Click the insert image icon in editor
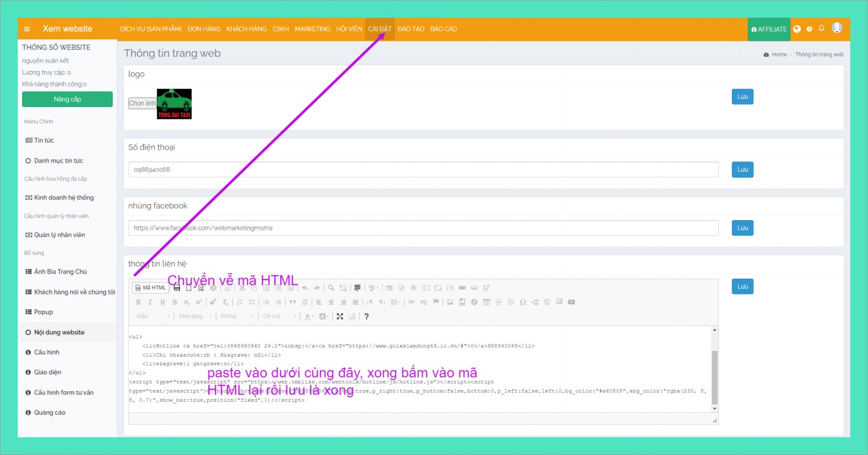The width and height of the screenshot is (868, 455). click(x=450, y=302)
